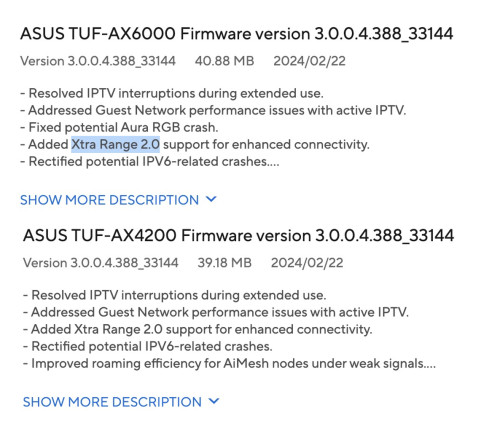Click ASUS TUF-AX6000 firmware version heading
The image size is (500, 445).
click(x=237, y=34)
